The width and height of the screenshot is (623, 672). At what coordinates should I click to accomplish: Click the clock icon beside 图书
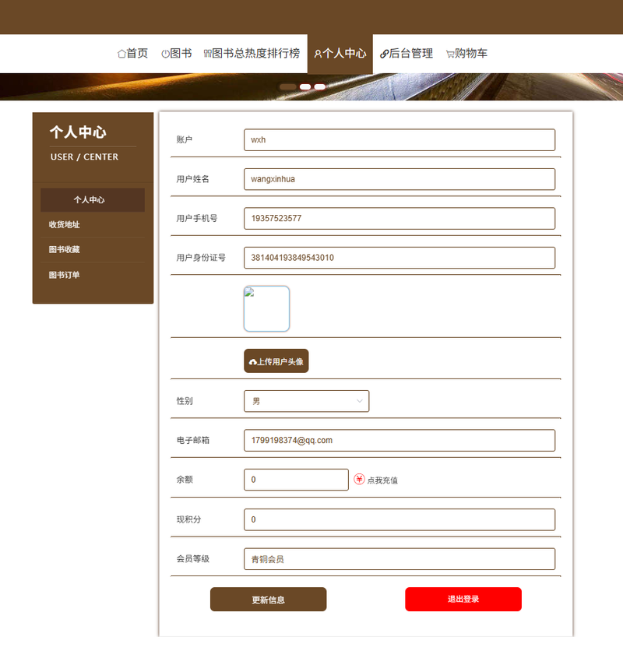(165, 54)
